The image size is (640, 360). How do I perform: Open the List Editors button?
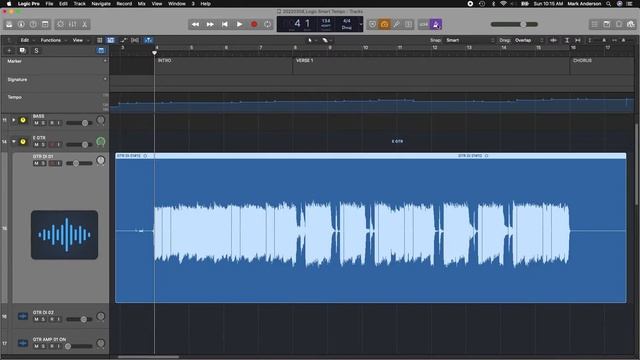tap(595, 24)
